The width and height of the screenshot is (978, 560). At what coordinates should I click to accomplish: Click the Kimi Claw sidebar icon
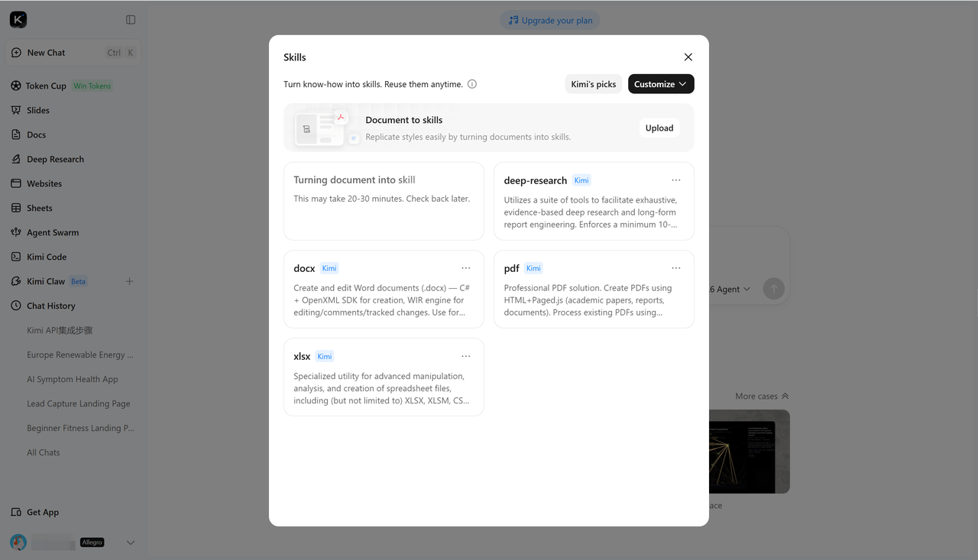coord(16,281)
